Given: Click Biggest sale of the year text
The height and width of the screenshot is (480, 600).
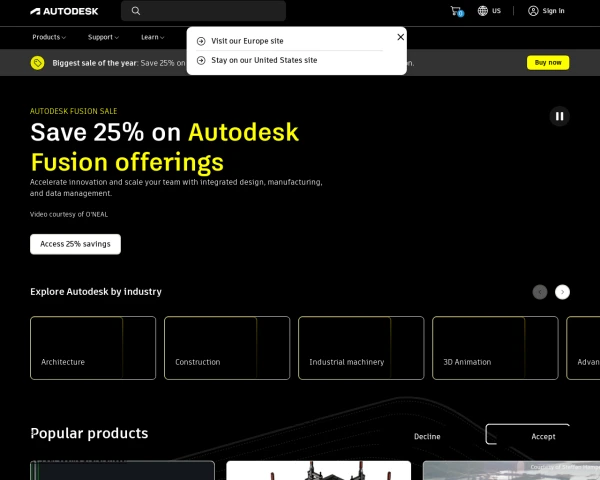Looking at the screenshot, I should click(x=95, y=63).
